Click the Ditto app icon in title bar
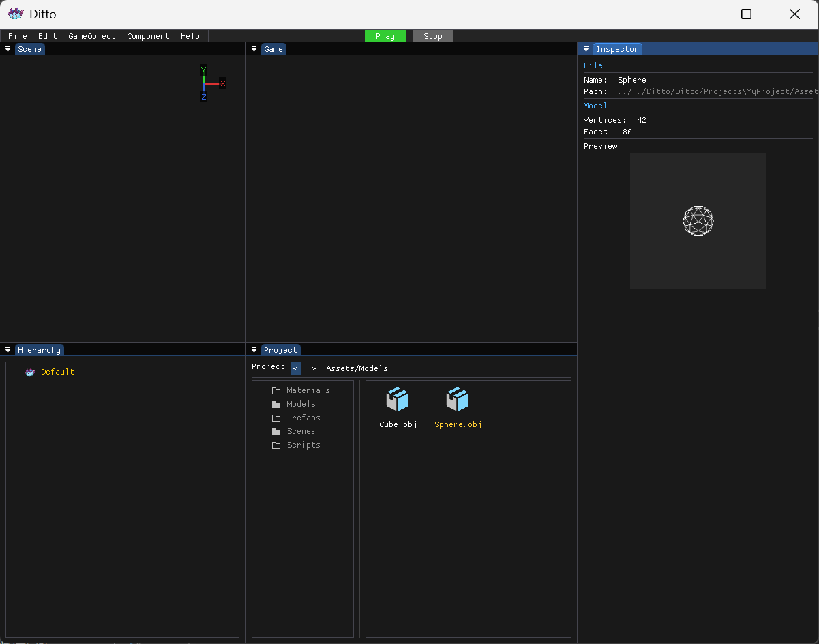 [15, 14]
